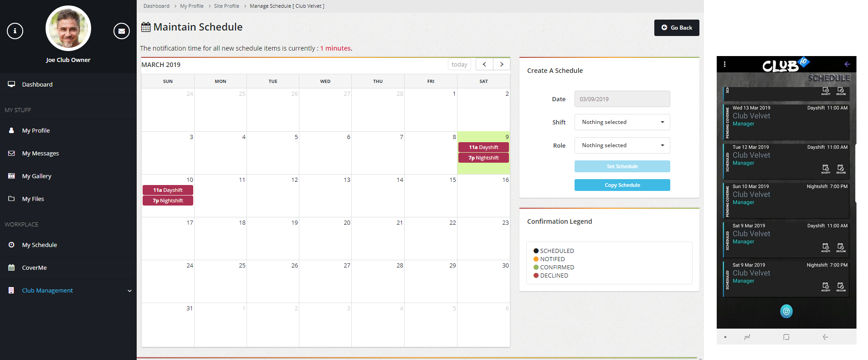Click Joe Club Owner's profile picture
Screen dimensions: 868x360
[x=68, y=28]
